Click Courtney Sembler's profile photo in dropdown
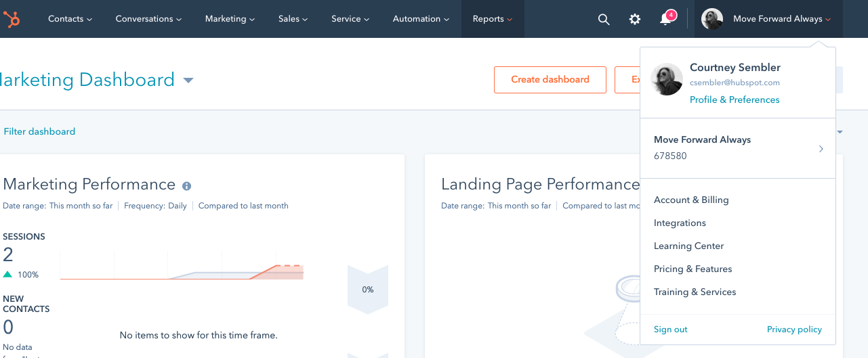The height and width of the screenshot is (358, 868). click(667, 80)
